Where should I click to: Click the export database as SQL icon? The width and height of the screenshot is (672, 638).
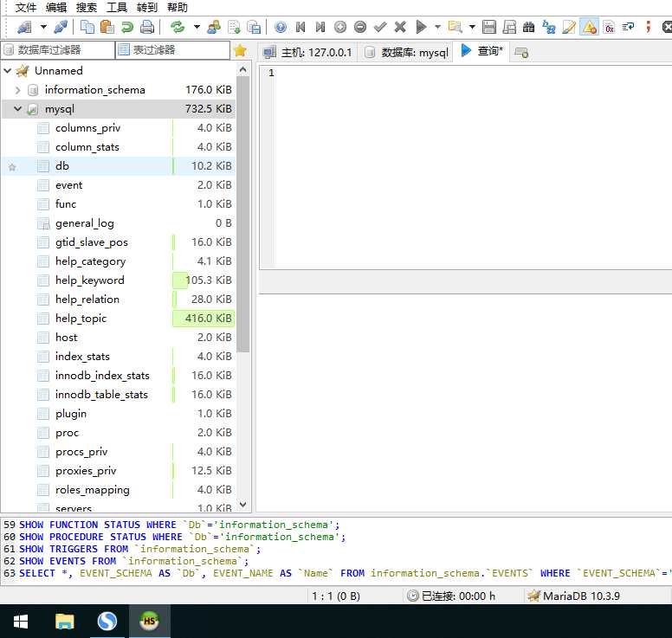pos(234,28)
